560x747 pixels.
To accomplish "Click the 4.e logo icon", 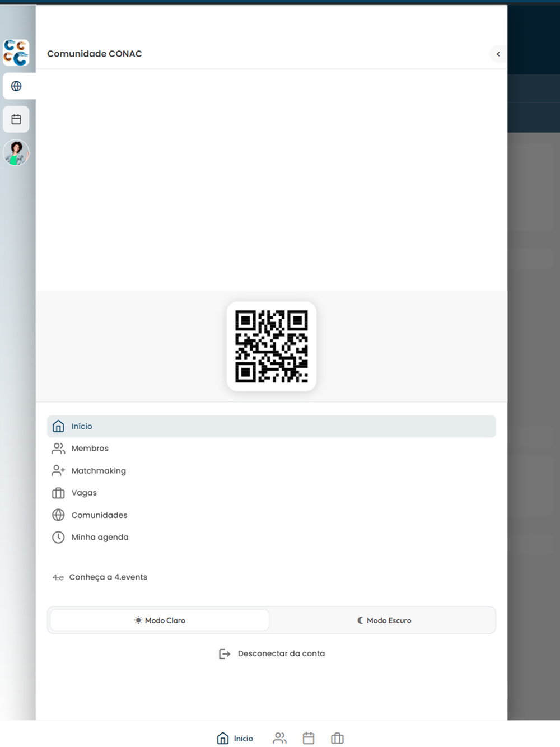I will [x=58, y=577].
